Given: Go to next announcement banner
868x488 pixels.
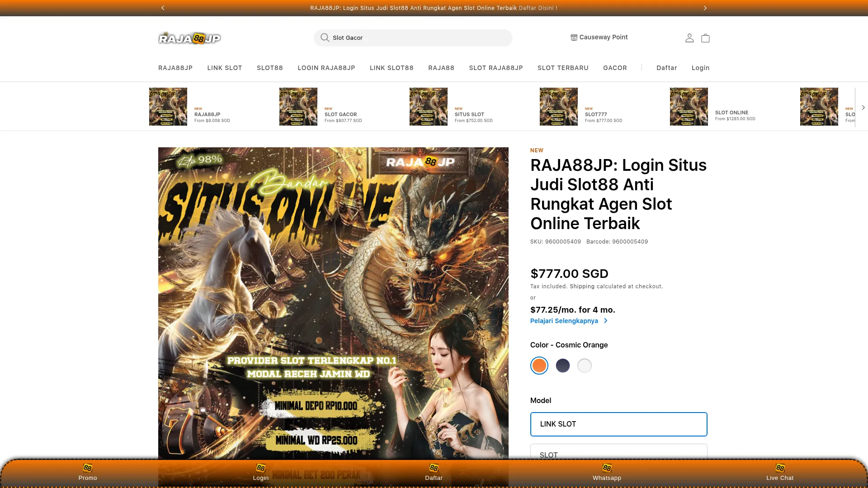Looking at the screenshot, I should pos(705,8).
